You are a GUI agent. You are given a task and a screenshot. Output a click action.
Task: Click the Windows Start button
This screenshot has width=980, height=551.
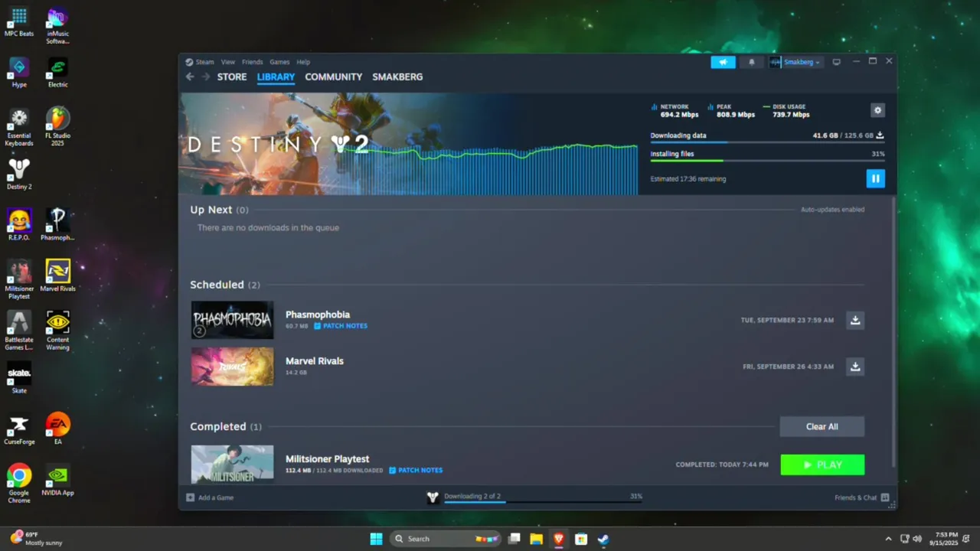point(376,539)
